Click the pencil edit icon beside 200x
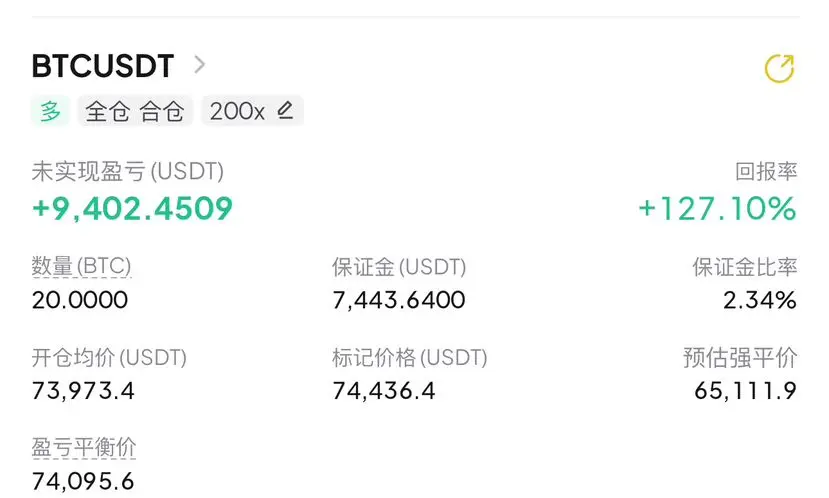 point(285,111)
